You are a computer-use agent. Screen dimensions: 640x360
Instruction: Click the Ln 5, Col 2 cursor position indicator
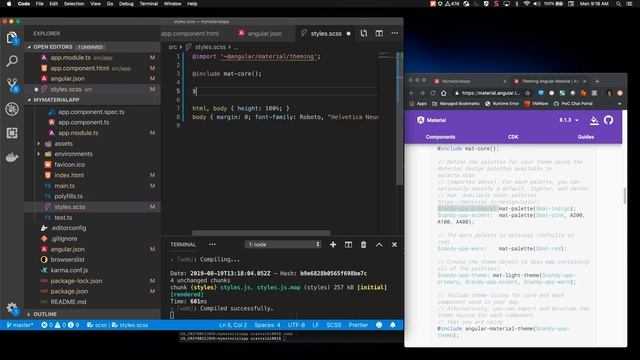(233, 325)
